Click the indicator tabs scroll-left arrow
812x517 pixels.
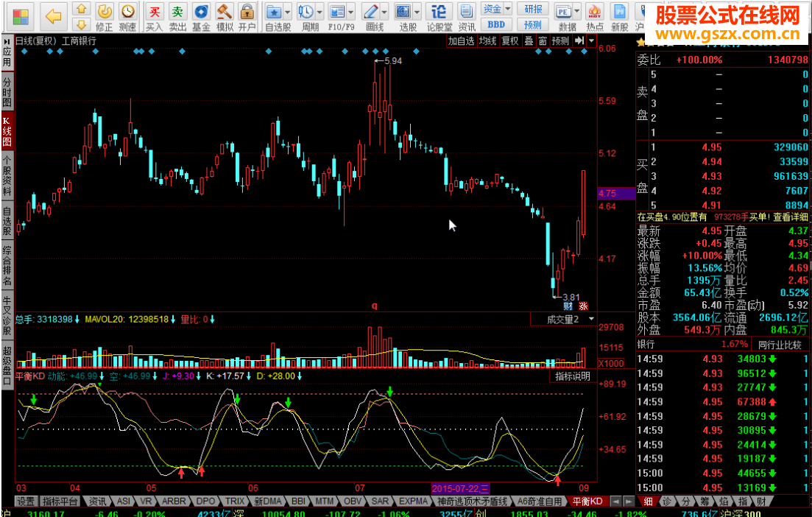[x=615, y=502]
